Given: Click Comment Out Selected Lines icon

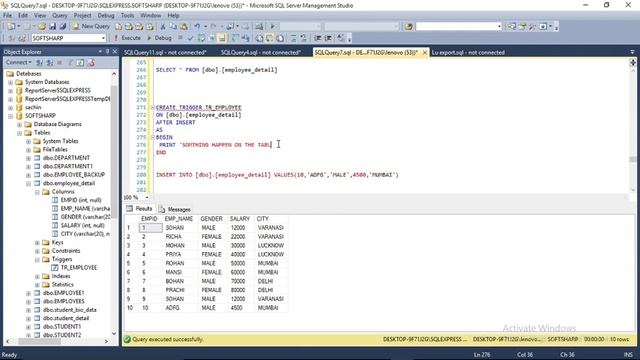Looking at the screenshot, I should pos(293,38).
